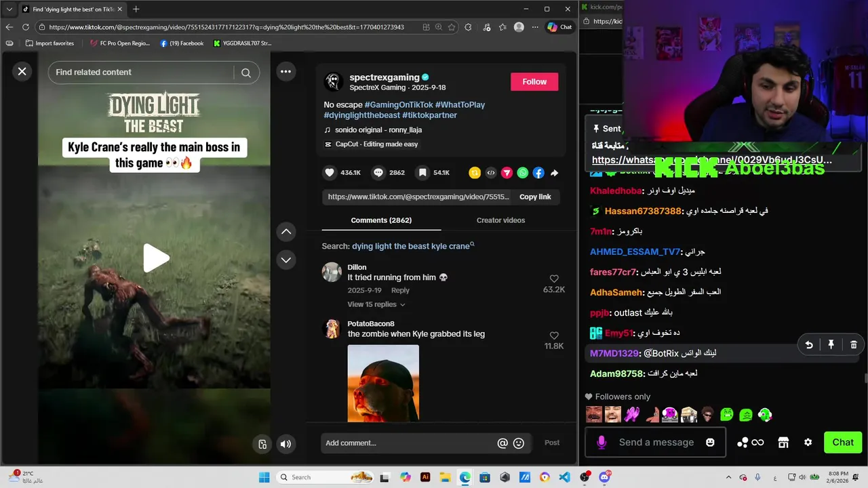Open a new browser tab

136,9
